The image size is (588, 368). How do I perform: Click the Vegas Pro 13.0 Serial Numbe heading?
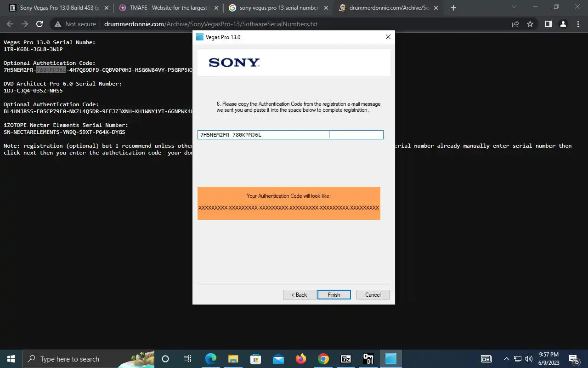(x=50, y=42)
